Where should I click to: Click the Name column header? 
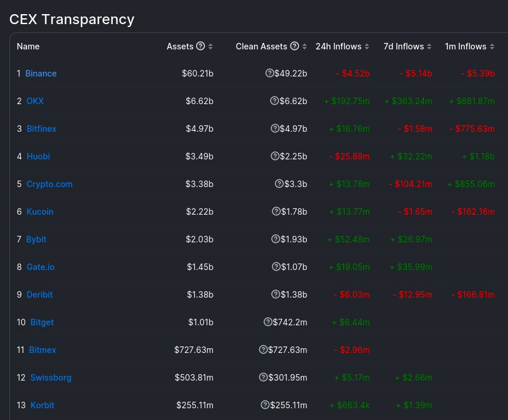pos(28,46)
